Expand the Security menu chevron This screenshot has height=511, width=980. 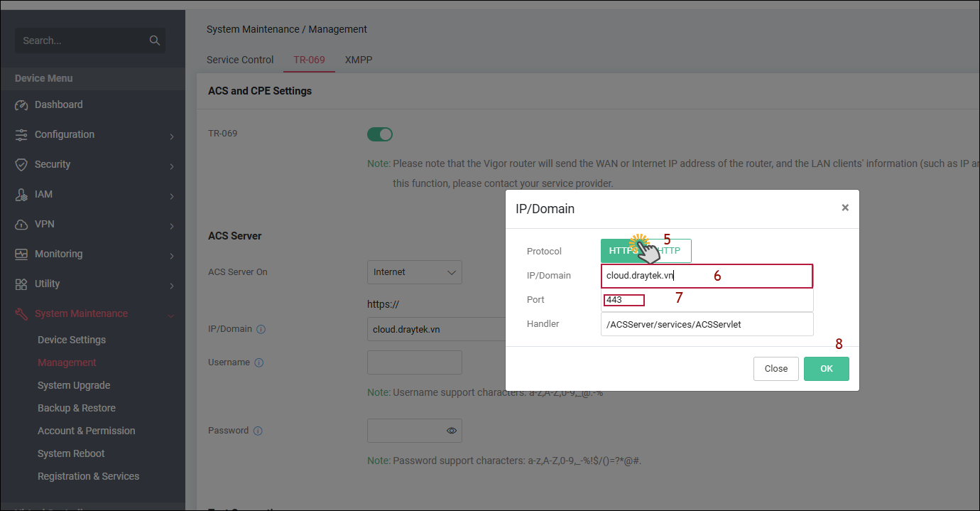[172, 166]
